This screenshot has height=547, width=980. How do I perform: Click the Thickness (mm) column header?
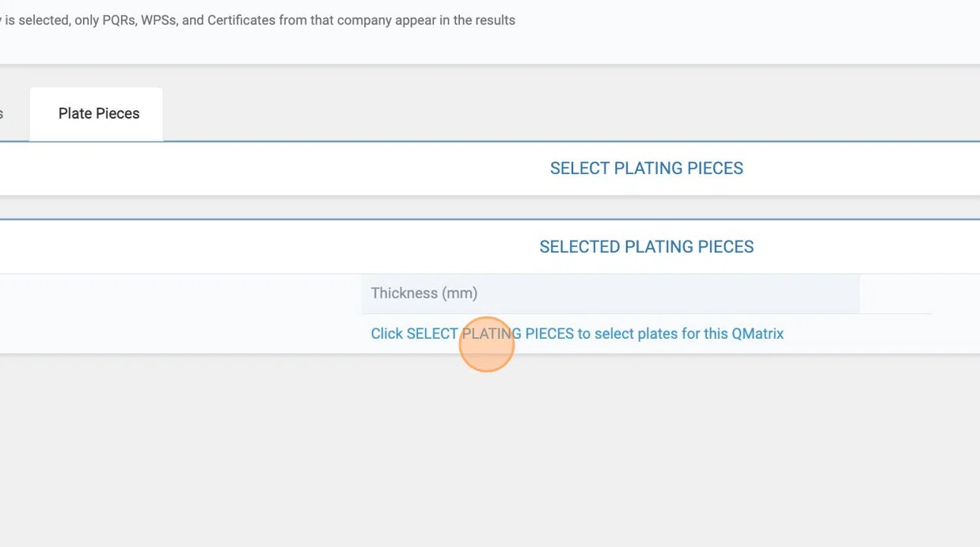pos(424,294)
